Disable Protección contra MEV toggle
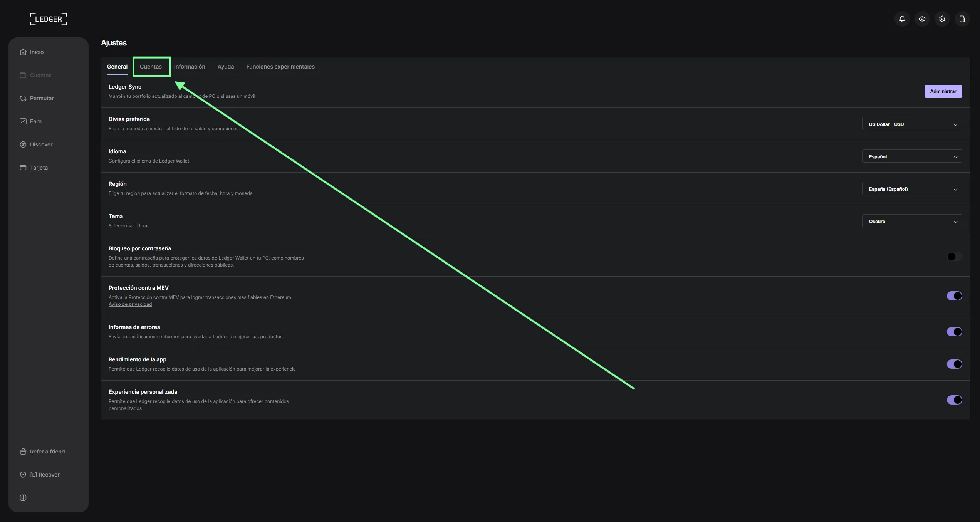This screenshot has height=522, width=980. click(x=954, y=296)
